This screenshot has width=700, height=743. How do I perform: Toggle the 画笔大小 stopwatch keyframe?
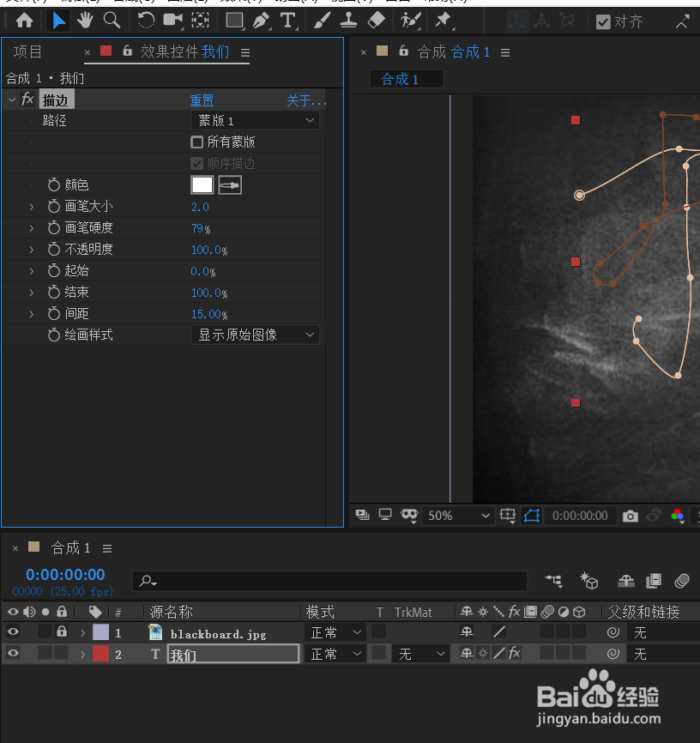coord(53,207)
